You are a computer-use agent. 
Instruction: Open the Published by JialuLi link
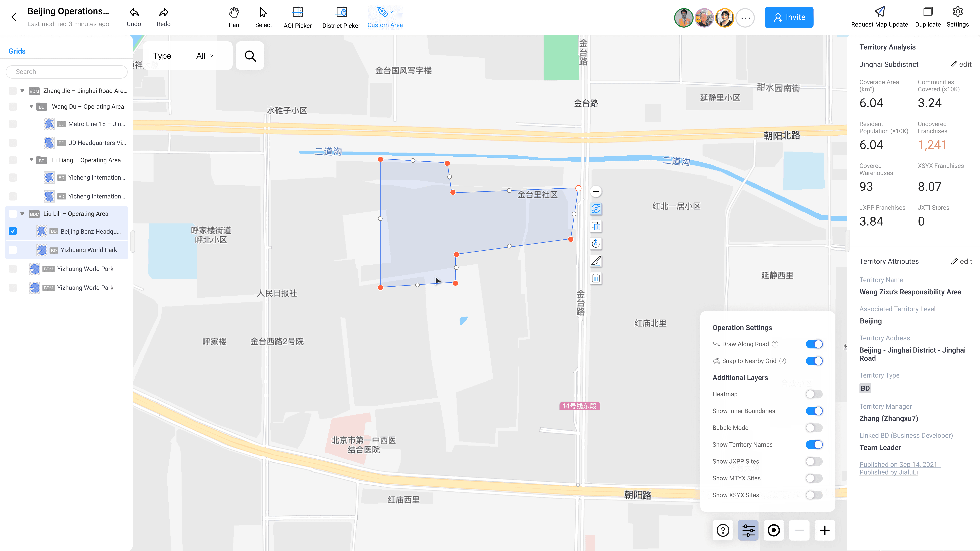[x=888, y=472]
